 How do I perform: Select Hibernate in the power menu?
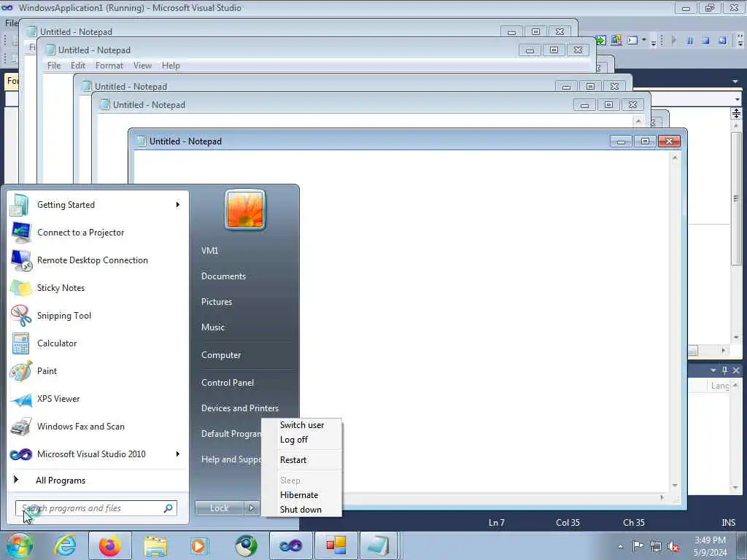[x=302, y=495]
